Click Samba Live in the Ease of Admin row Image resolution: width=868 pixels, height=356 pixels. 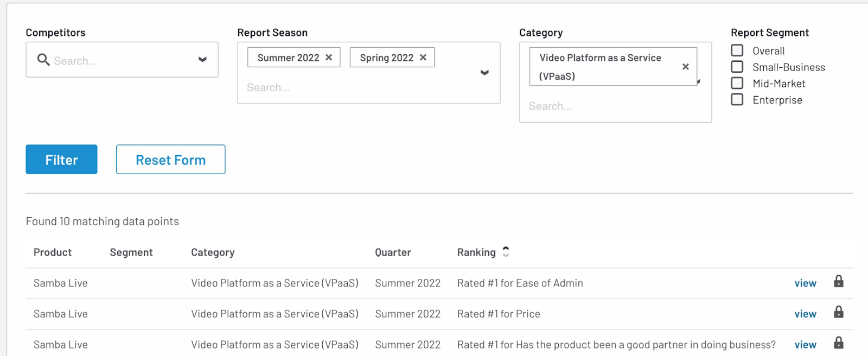(61, 283)
